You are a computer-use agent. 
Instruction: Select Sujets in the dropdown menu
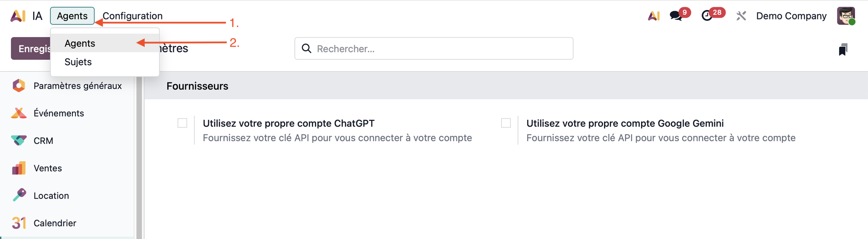point(78,62)
